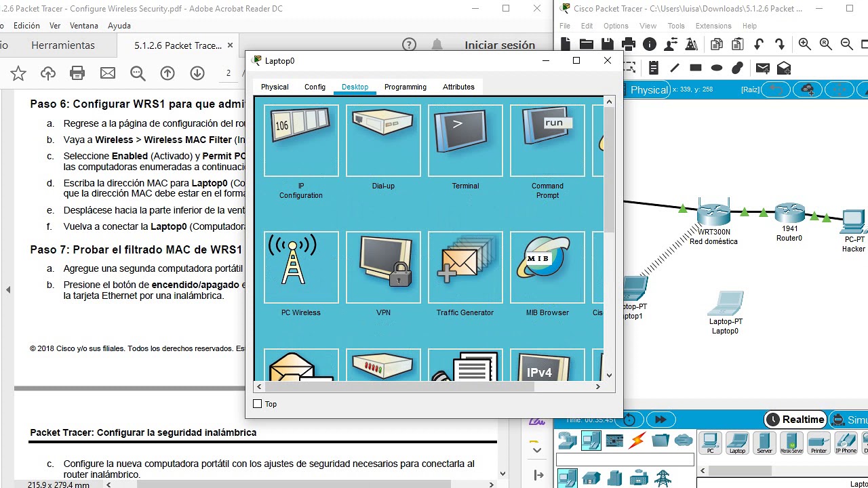The image size is (868, 488).
Task: Click the Print icon in Packet Tracer toolbar
Action: [629, 44]
